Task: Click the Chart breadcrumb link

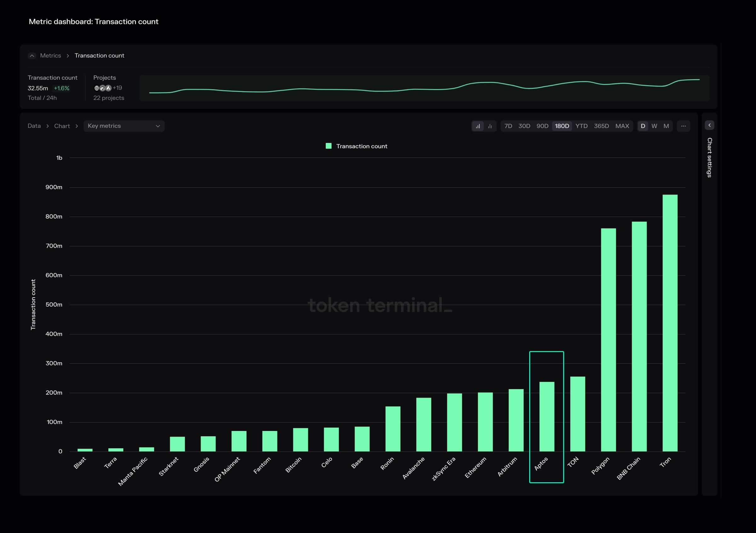Action: (62, 126)
